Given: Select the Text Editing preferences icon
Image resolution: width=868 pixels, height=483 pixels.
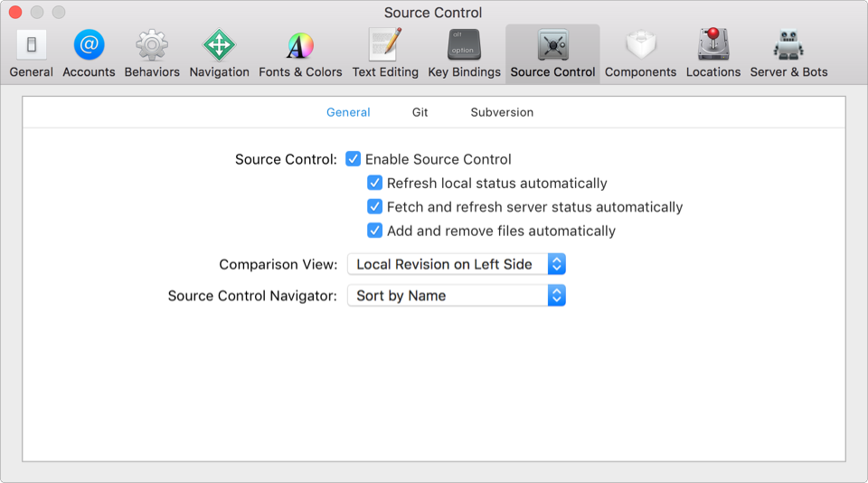Looking at the screenshot, I should pyautogui.click(x=385, y=45).
